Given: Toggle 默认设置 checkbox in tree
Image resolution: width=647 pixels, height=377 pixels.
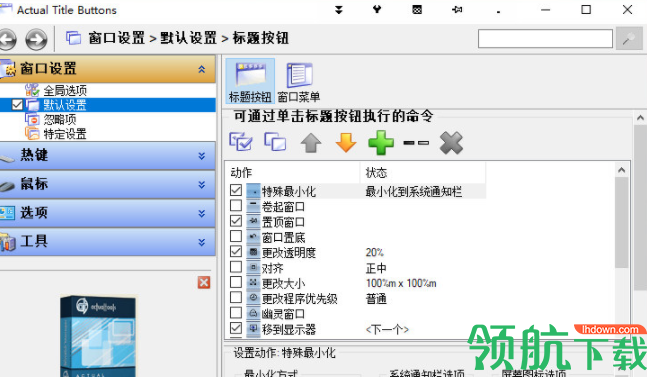Looking at the screenshot, I should (x=17, y=105).
